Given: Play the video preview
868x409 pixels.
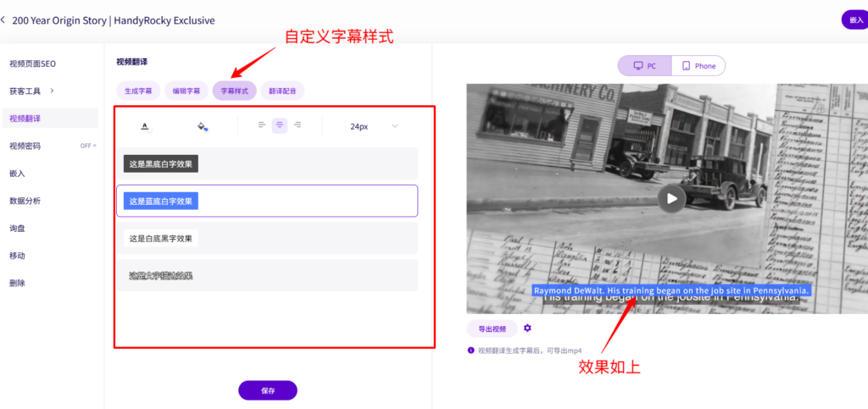Looking at the screenshot, I should [671, 198].
